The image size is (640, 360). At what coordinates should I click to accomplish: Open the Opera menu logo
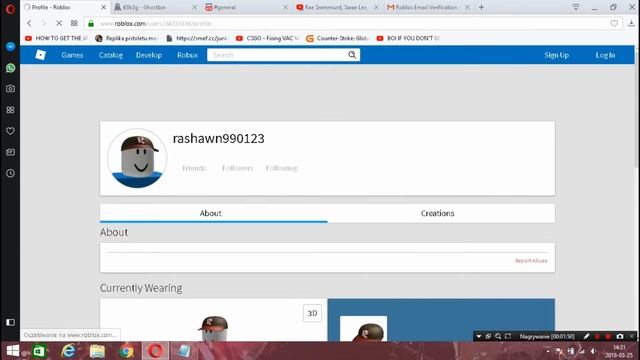tap(10, 9)
